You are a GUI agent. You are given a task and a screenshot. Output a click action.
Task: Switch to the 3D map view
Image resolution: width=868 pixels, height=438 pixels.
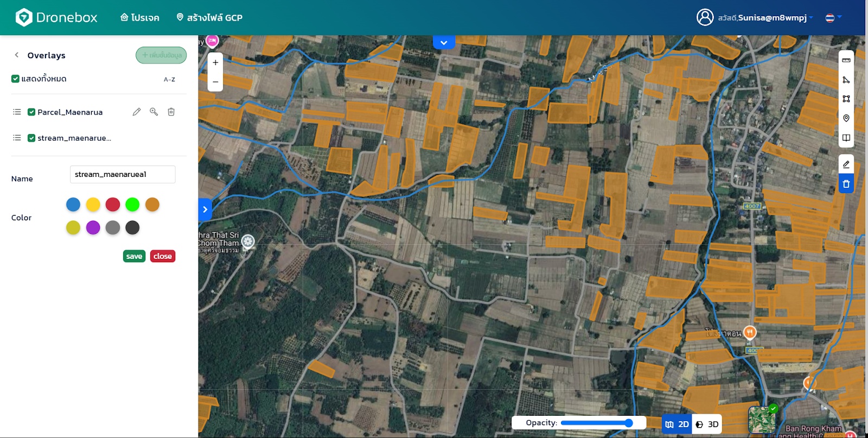pos(707,424)
